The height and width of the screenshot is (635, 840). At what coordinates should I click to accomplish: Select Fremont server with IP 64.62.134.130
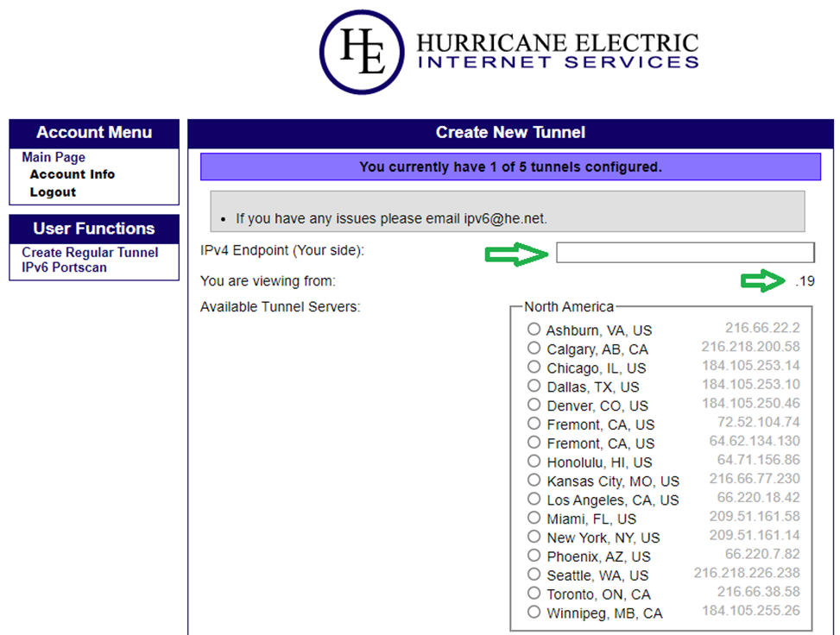[x=534, y=443]
